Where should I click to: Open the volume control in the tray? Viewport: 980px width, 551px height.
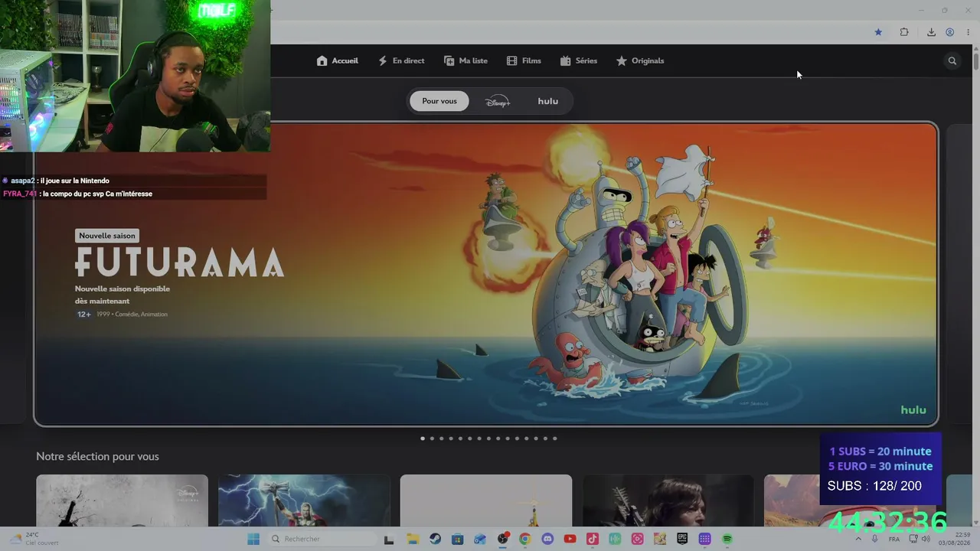point(926,539)
